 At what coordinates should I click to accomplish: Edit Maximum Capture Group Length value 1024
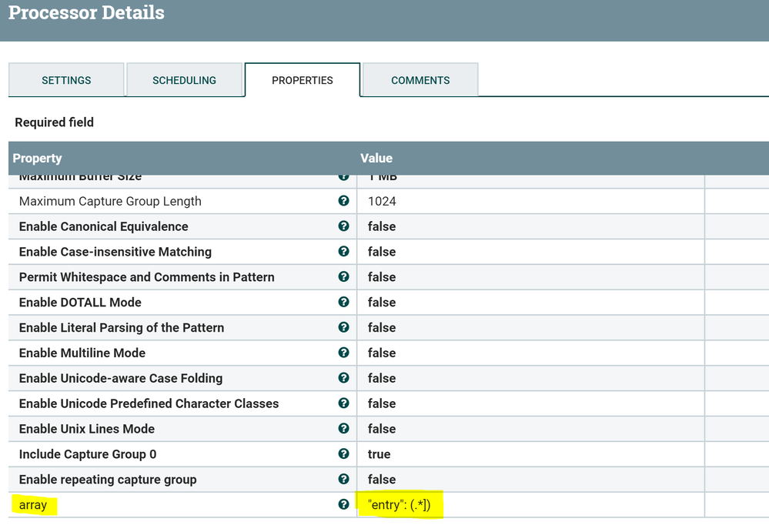click(382, 202)
